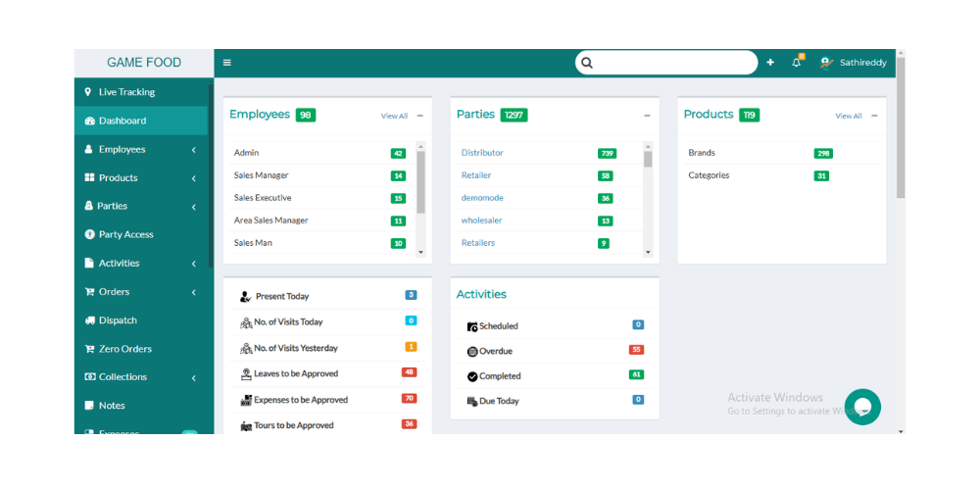Click the Overdue globe icon
Viewport: 980px width, 490px height.
click(472, 351)
